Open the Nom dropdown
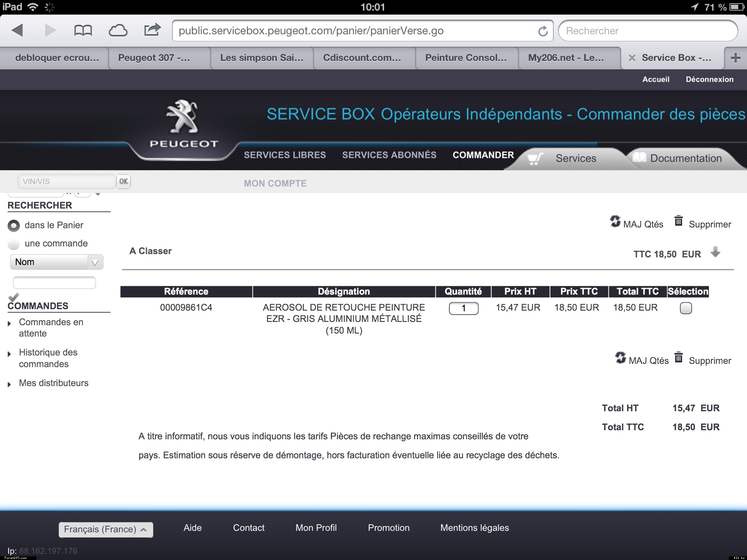Screen dimensions: 747x560 [x=57, y=262]
